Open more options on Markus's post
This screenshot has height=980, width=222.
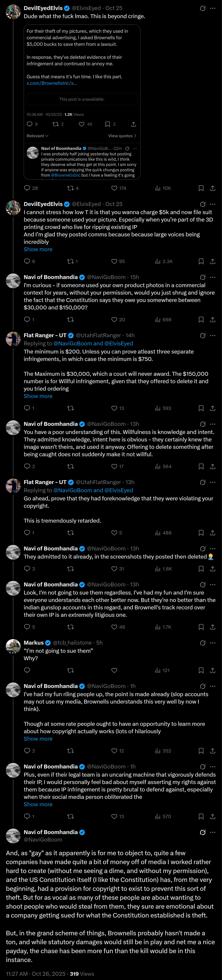click(213, 643)
